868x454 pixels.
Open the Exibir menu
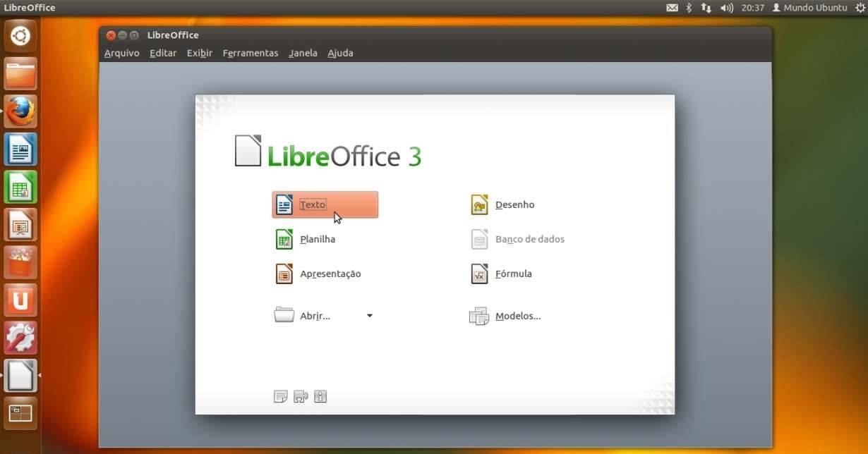pos(199,54)
